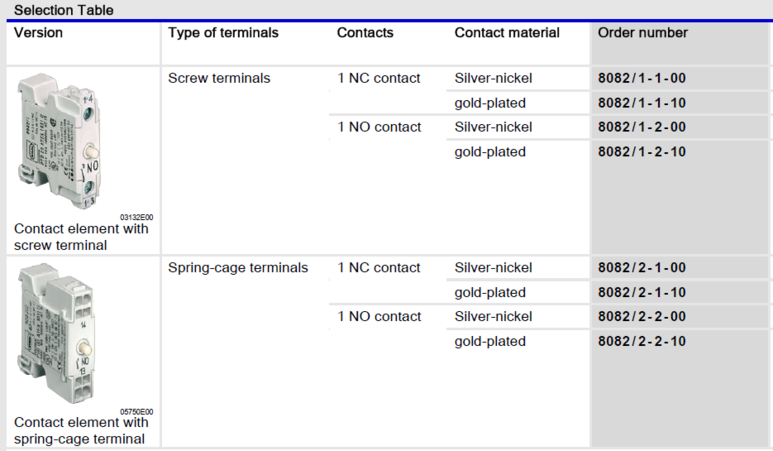
Task: Select the Screw terminals cell
Action: point(219,78)
